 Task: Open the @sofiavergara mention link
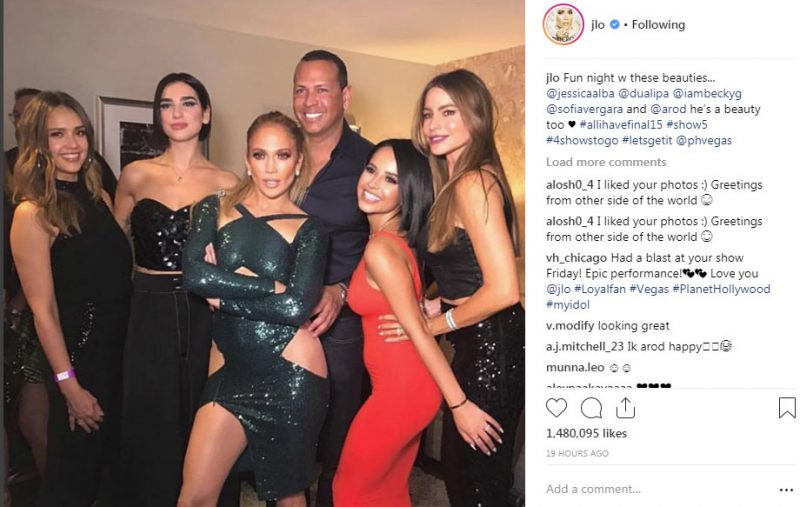pos(584,109)
